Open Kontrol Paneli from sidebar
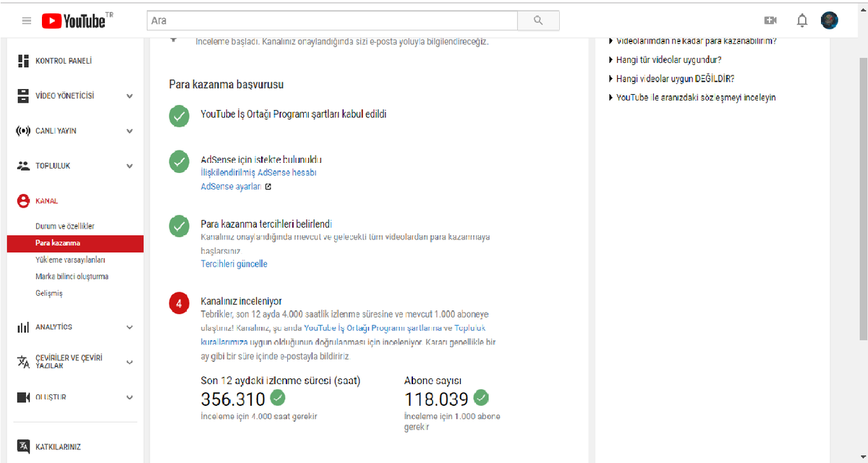The height and width of the screenshot is (463, 868). [x=64, y=61]
